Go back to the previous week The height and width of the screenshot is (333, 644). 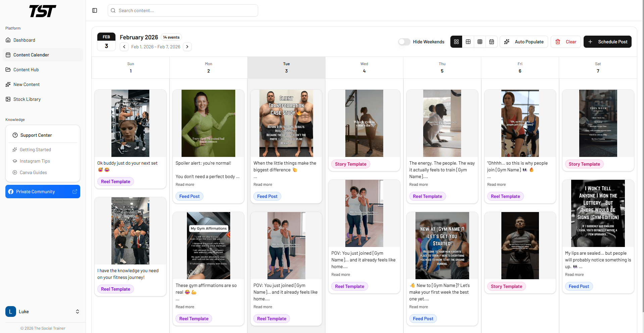[124, 47]
